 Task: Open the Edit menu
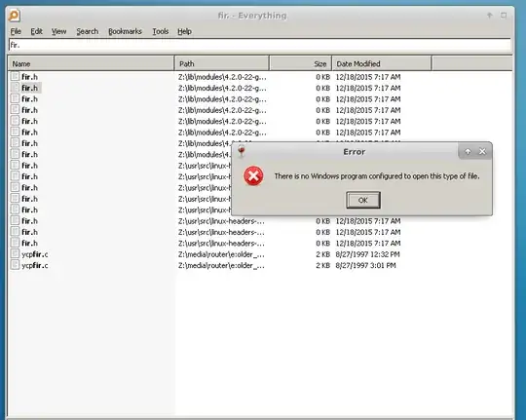pos(37,31)
